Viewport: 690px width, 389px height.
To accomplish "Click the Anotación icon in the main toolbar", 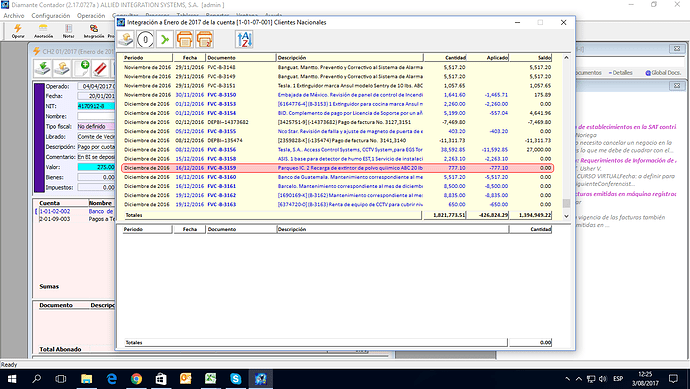I will [43, 31].
